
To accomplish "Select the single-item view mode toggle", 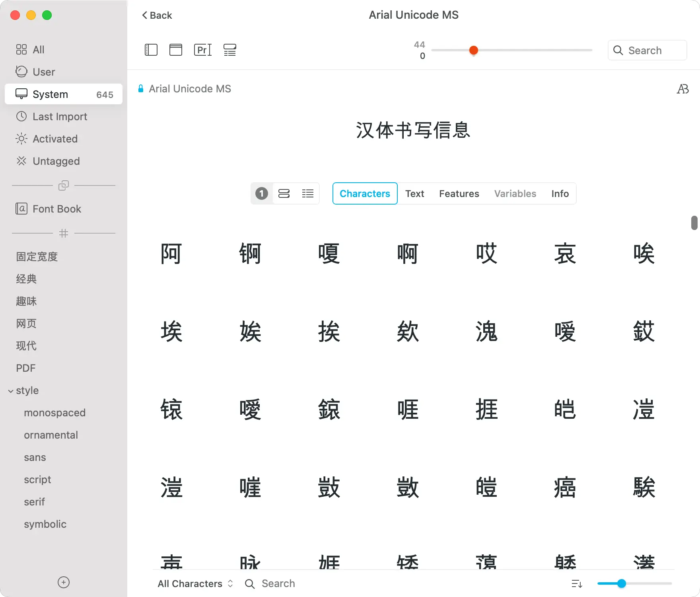I will [x=262, y=193].
